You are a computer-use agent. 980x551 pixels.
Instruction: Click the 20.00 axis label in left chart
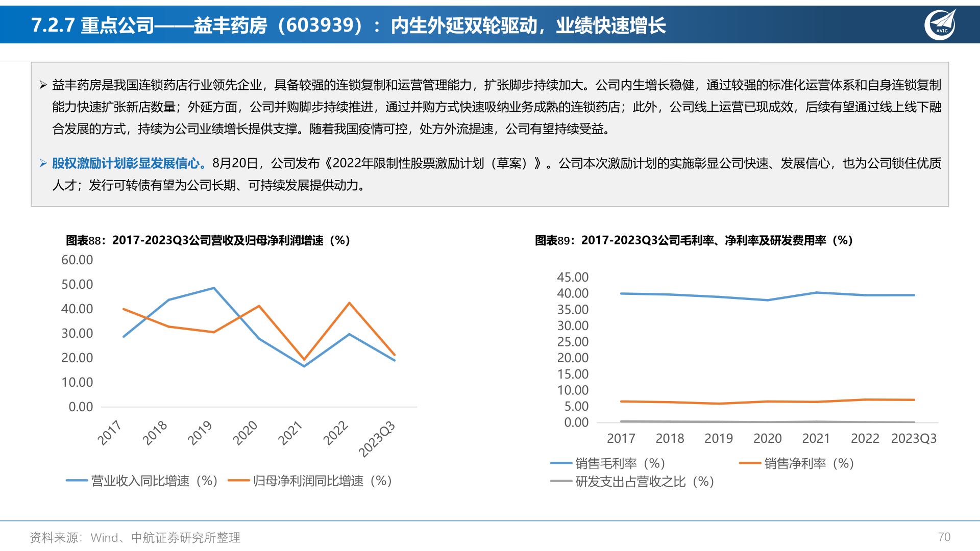(x=77, y=358)
